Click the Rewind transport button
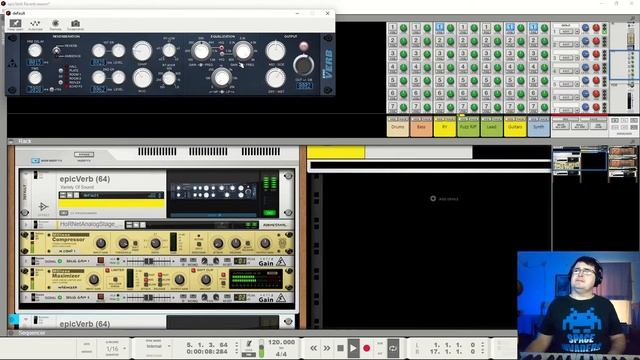This screenshot has height=360, width=640. [x=313, y=348]
